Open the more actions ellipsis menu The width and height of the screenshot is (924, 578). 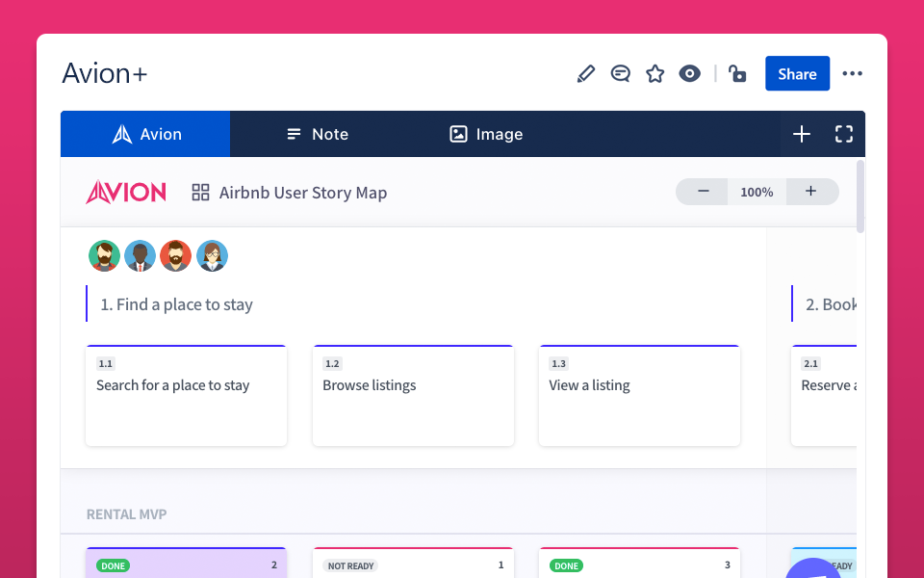tap(852, 74)
